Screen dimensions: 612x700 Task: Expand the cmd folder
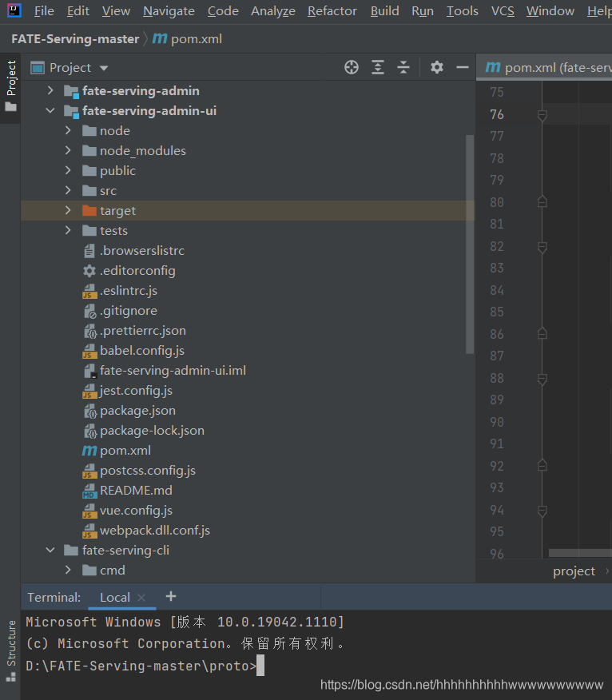(x=68, y=570)
